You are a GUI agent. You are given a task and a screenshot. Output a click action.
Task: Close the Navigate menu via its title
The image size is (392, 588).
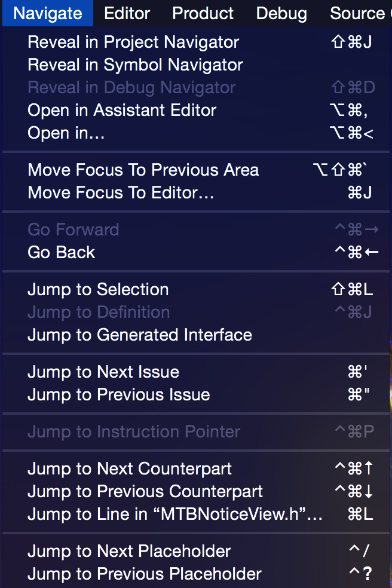[x=47, y=13]
